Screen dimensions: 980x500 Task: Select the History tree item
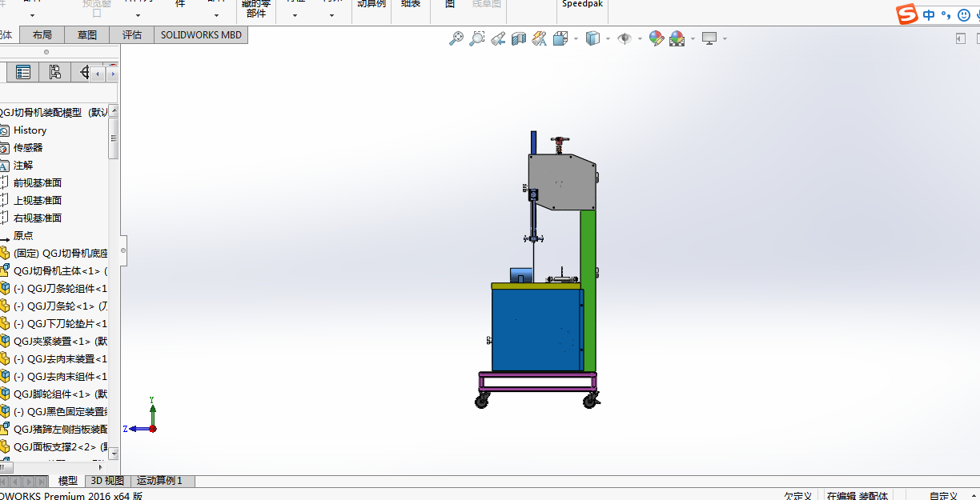coord(30,130)
